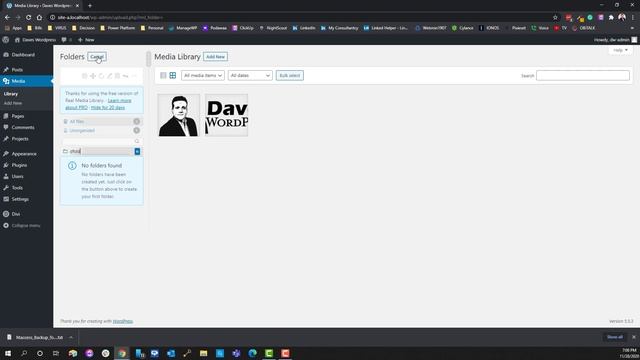Open the All dates filter dropdown

[x=250, y=76]
